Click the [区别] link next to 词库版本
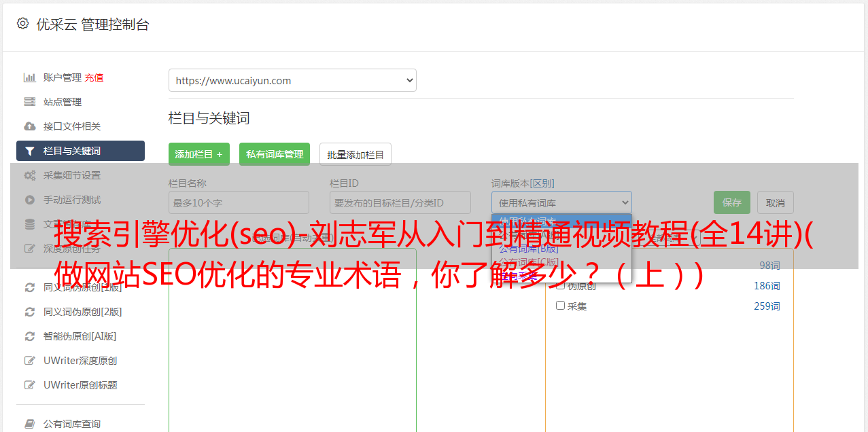 click(x=543, y=183)
